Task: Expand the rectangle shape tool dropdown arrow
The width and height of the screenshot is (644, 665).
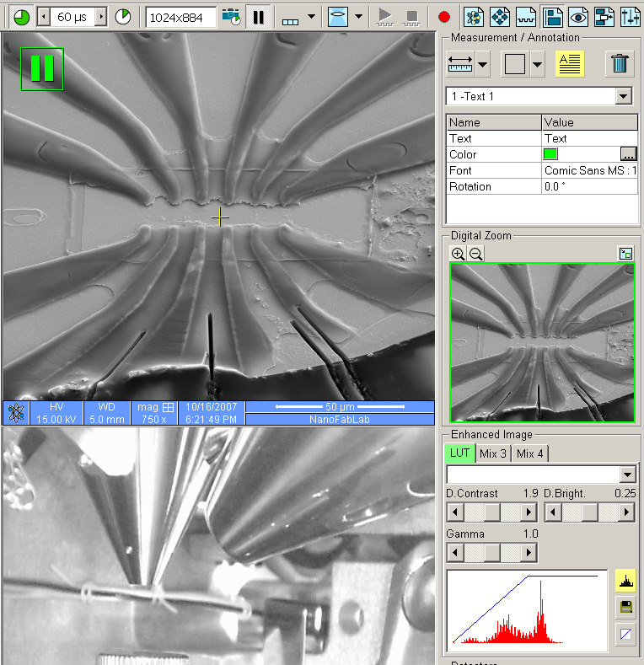Action: (x=537, y=64)
